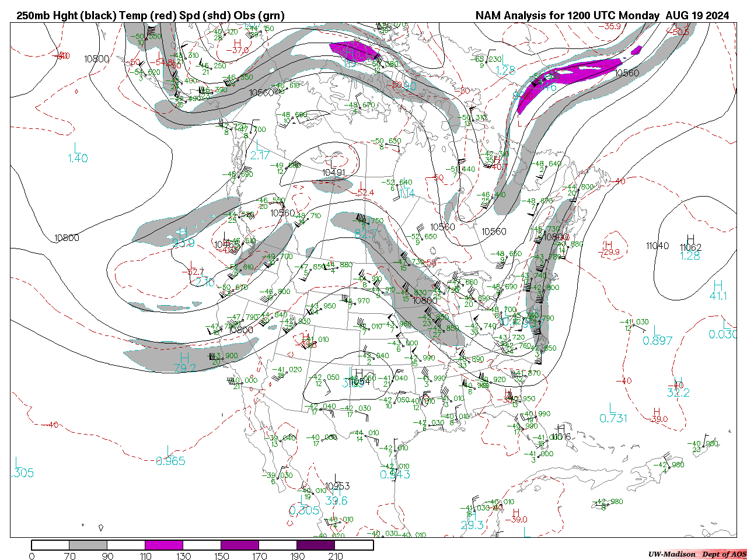This screenshot has height=560, width=747.
Task: Click the cyan L marker labeled 0.731
Action: pyautogui.click(x=612, y=408)
